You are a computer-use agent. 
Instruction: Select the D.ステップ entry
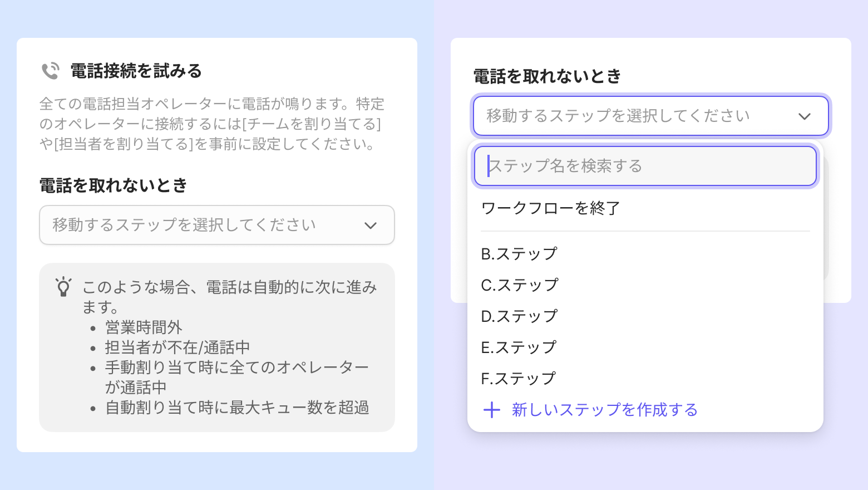[519, 316]
